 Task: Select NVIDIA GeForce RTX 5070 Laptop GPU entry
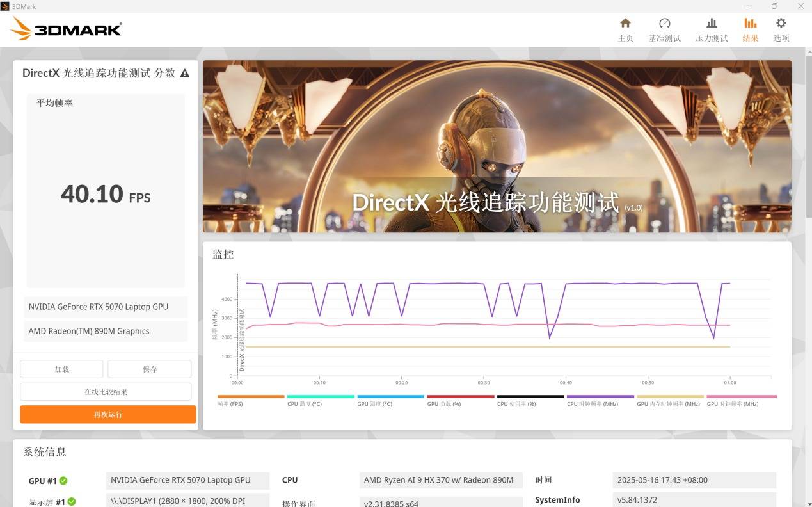point(106,307)
